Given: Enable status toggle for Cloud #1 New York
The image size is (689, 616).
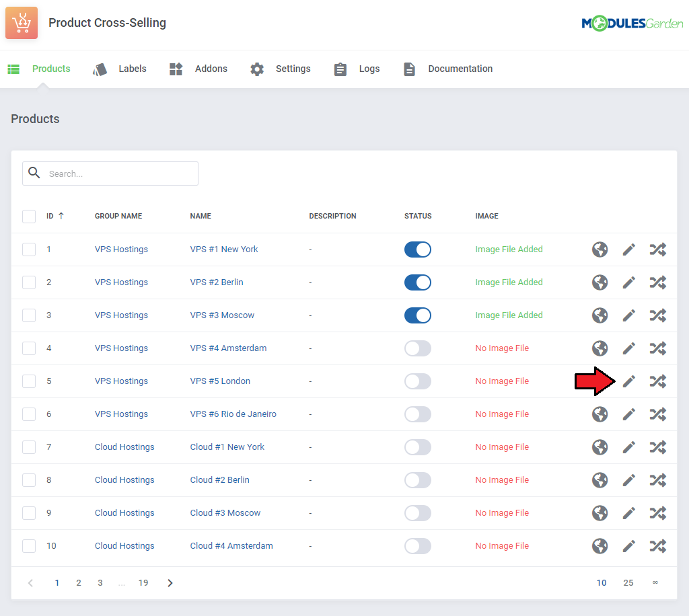Looking at the screenshot, I should pyautogui.click(x=417, y=447).
